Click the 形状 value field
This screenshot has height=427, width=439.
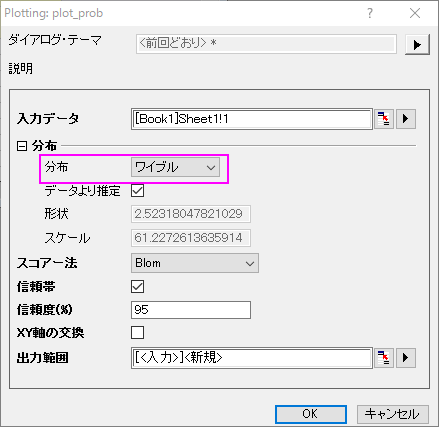[x=191, y=214]
